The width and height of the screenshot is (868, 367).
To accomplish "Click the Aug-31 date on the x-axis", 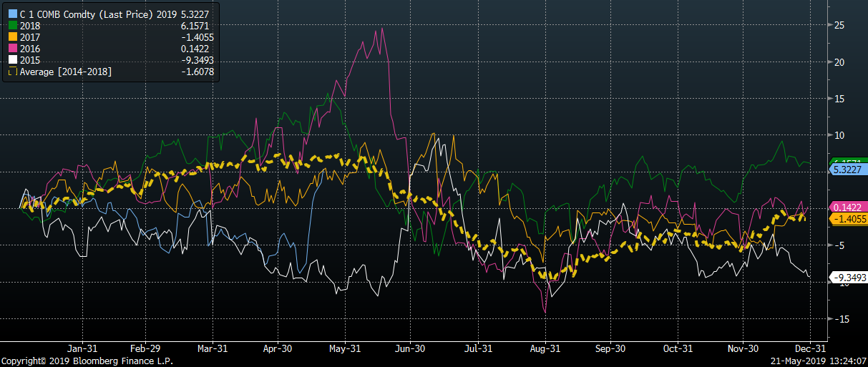I will click(x=545, y=348).
